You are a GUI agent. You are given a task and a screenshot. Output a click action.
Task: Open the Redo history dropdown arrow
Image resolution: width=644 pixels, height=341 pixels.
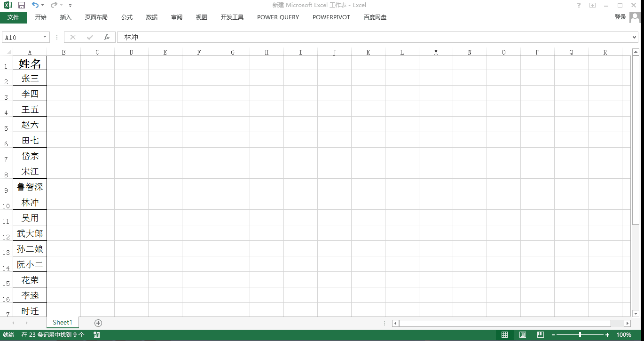[x=62, y=5]
